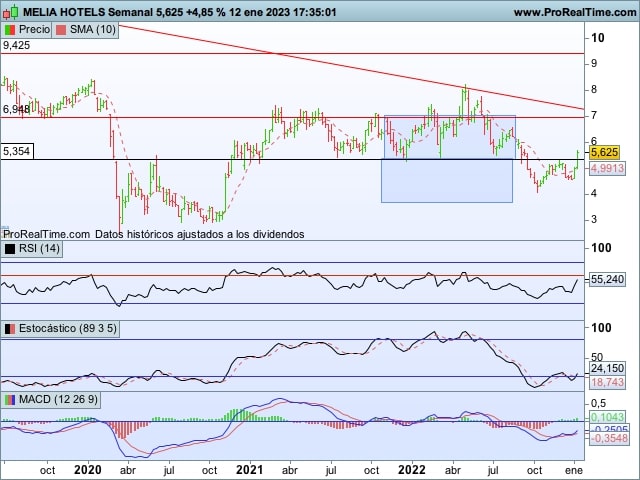This screenshot has height=480, width=640.
Task: Click the price axis label 10
Action: 597,38
